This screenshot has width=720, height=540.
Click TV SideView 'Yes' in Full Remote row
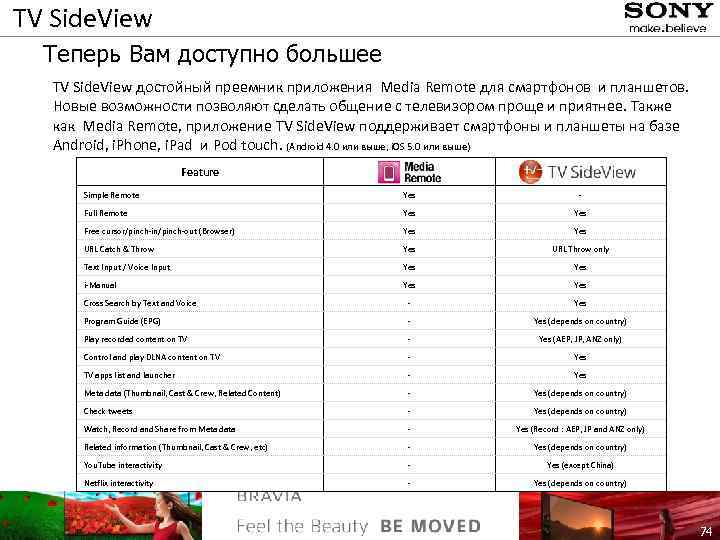coord(580,213)
